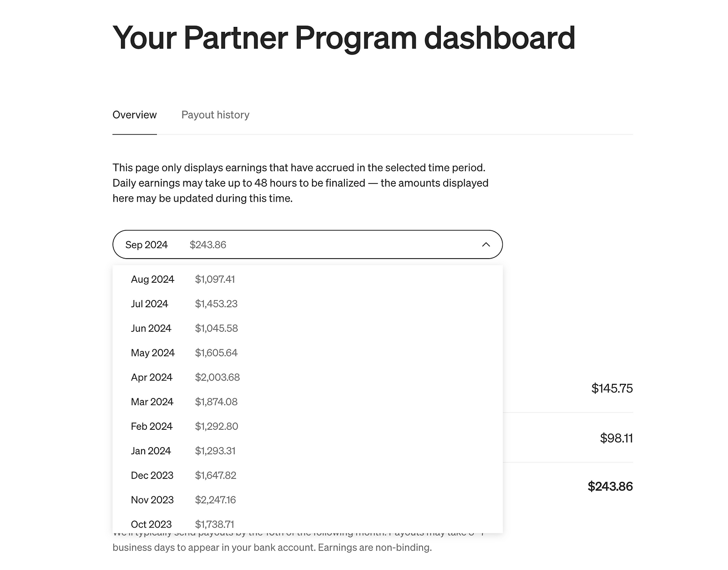This screenshot has height=570, width=728.
Task: Choose Apr 2024 showing $2,003.68
Action: click(x=182, y=377)
